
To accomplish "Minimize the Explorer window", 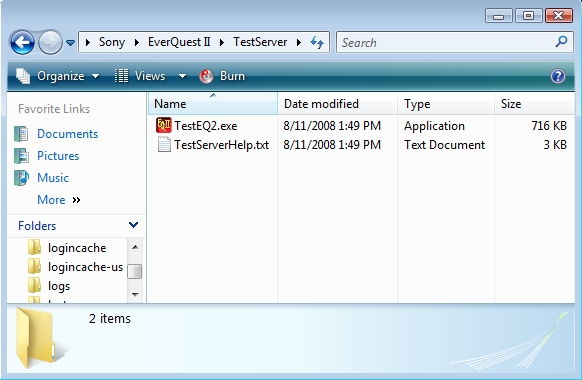I will pyautogui.click(x=498, y=16).
